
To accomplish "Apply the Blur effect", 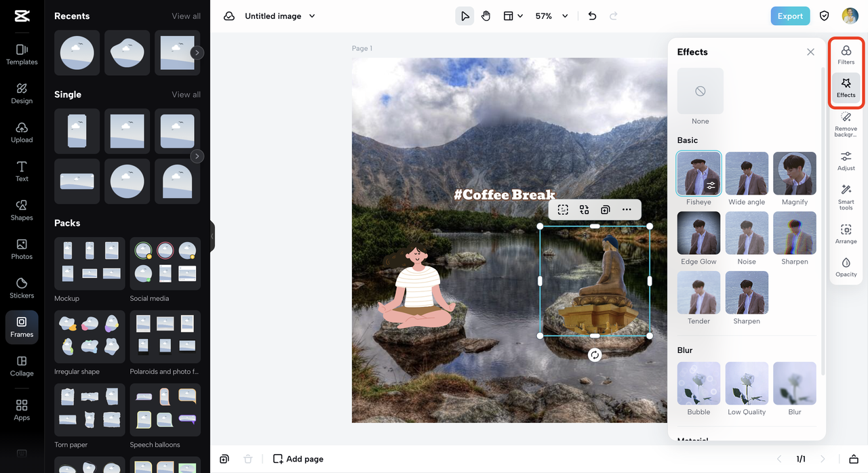I will click(795, 384).
